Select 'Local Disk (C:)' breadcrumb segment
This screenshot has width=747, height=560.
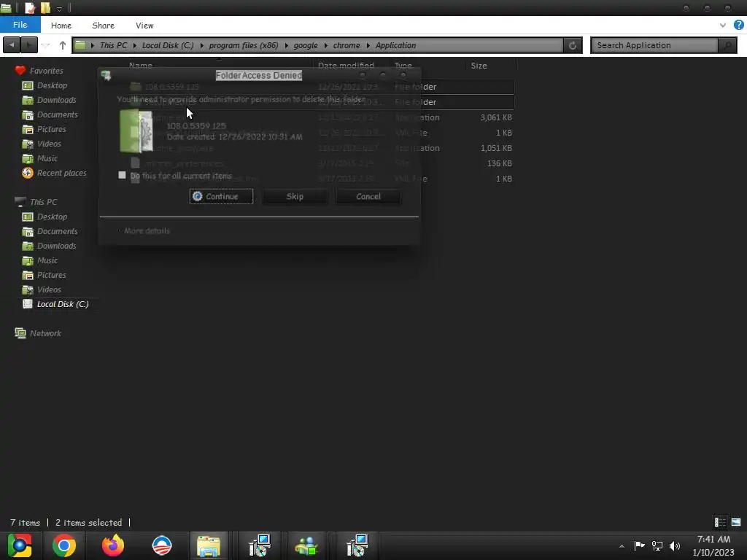click(x=168, y=45)
